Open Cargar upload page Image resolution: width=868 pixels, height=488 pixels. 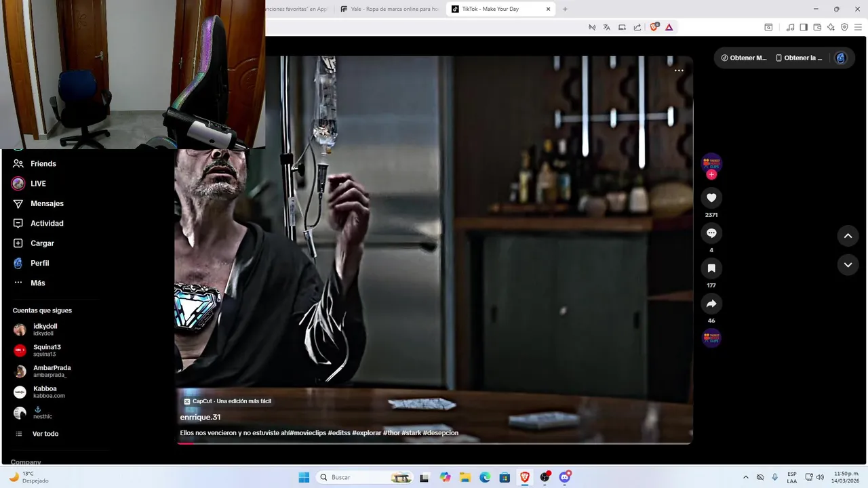(34, 243)
